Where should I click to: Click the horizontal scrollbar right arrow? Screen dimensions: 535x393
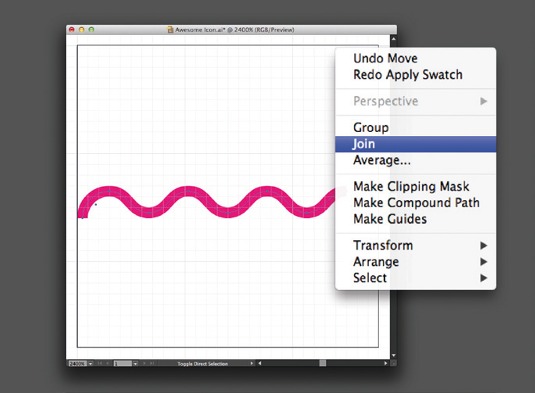[x=386, y=363]
